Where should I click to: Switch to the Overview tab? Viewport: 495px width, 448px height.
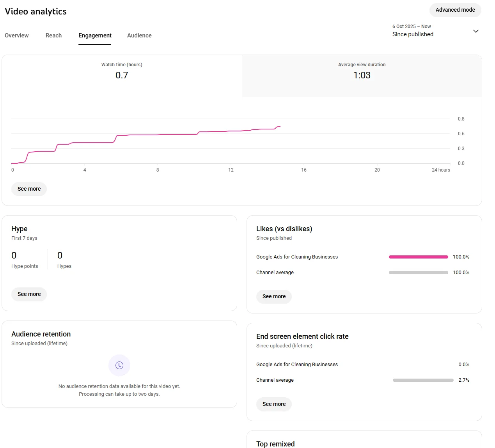coord(17,35)
